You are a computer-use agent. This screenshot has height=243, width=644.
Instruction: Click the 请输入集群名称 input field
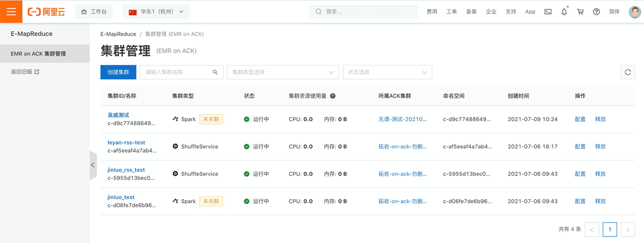tap(176, 72)
